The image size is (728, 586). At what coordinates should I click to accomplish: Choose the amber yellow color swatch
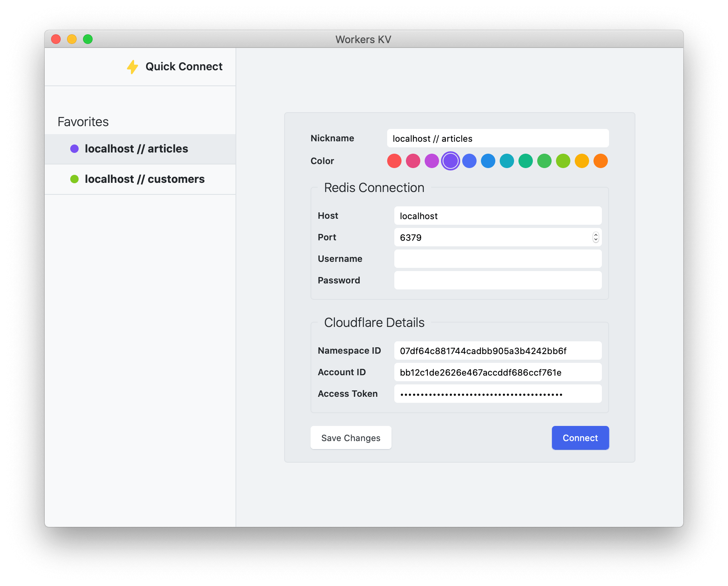point(582,161)
